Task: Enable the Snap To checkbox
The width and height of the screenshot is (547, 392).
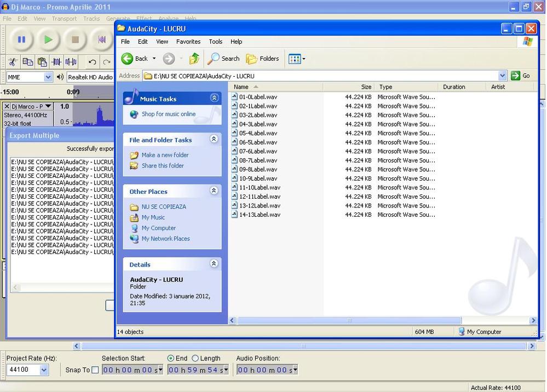Action: [95, 370]
